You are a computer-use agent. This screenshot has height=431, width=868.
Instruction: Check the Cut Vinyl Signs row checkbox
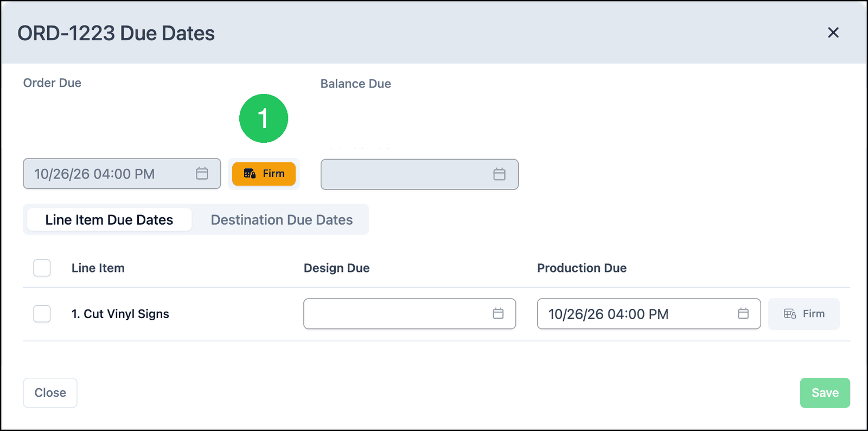click(x=42, y=314)
